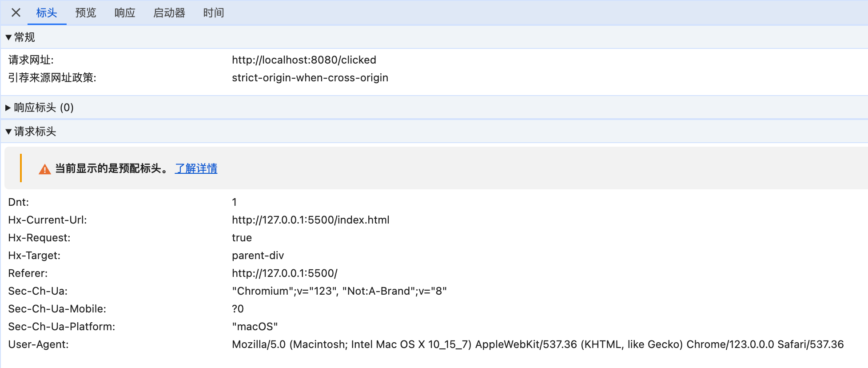Select the http://127.0.0.1:5500/index.html value
The width and height of the screenshot is (868, 368).
(311, 220)
